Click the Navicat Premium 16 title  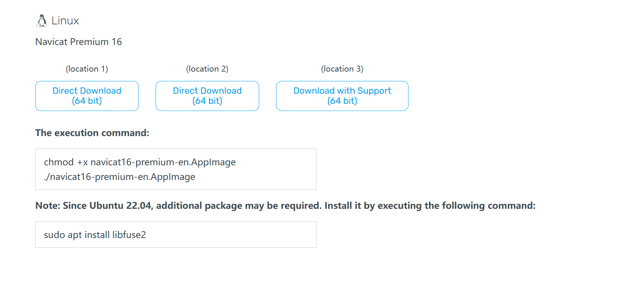click(78, 42)
